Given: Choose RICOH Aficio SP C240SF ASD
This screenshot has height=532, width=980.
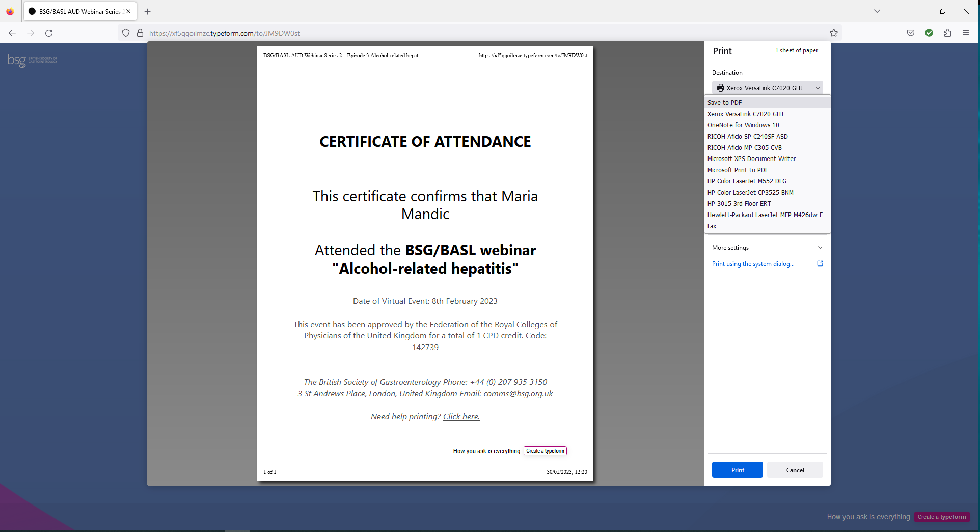Looking at the screenshot, I should coord(767,136).
